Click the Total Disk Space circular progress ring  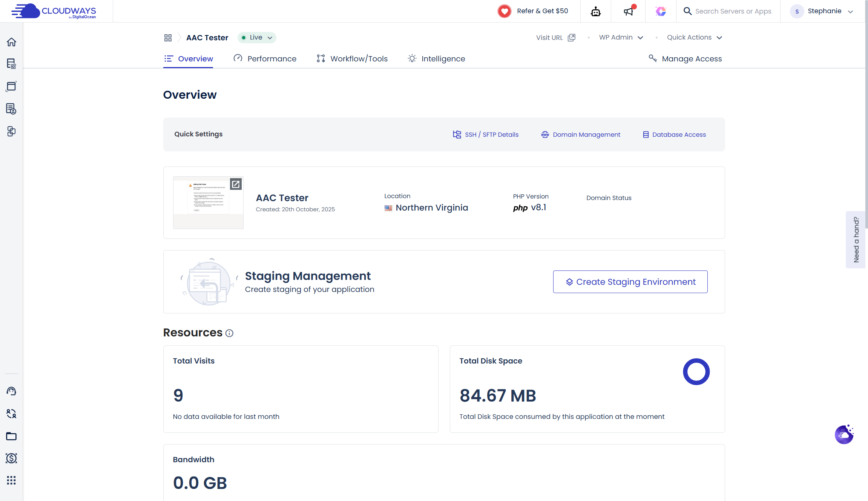tap(696, 371)
